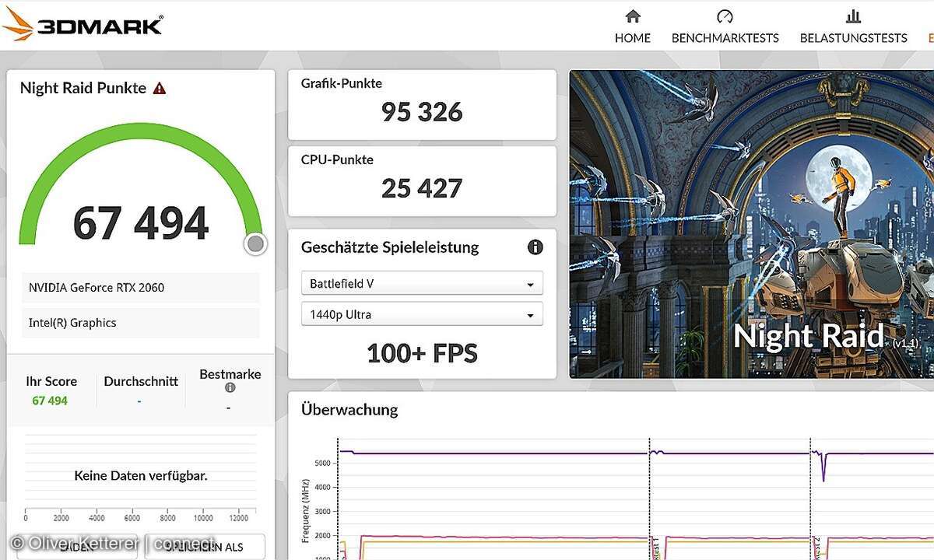Viewport: 934px width, 560px height.
Task: Click the 3DMARK logo
Action: pos(83,24)
